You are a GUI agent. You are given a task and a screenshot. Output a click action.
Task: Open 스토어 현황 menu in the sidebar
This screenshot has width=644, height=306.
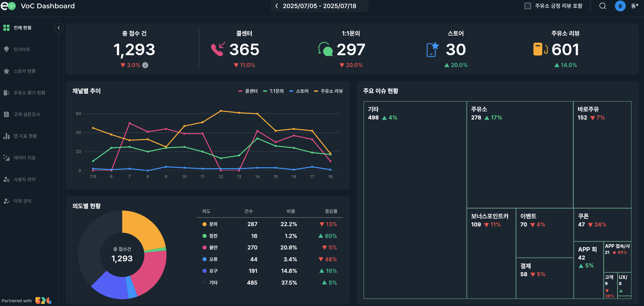tap(24, 71)
